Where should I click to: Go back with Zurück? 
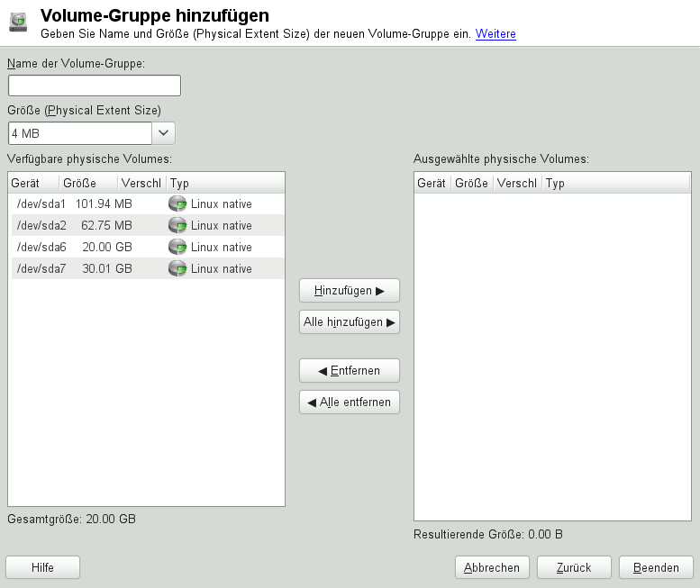coord(574,567)
